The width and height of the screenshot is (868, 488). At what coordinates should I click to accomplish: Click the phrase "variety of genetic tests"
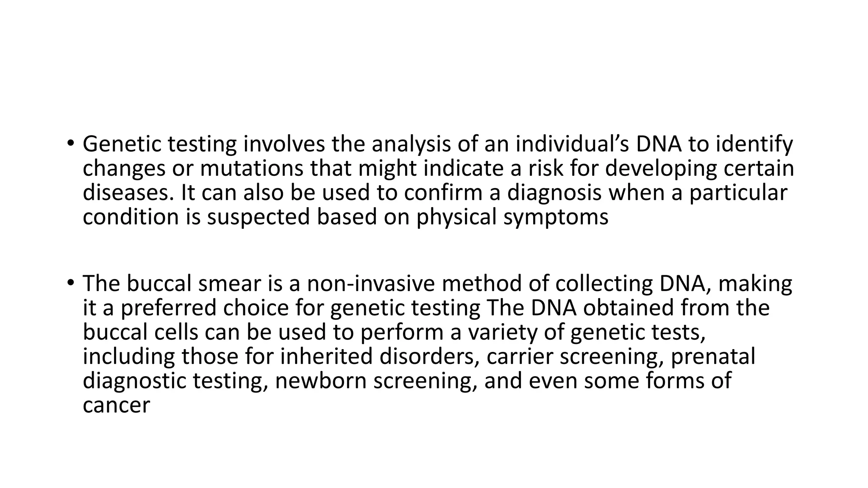coord(587,332)
